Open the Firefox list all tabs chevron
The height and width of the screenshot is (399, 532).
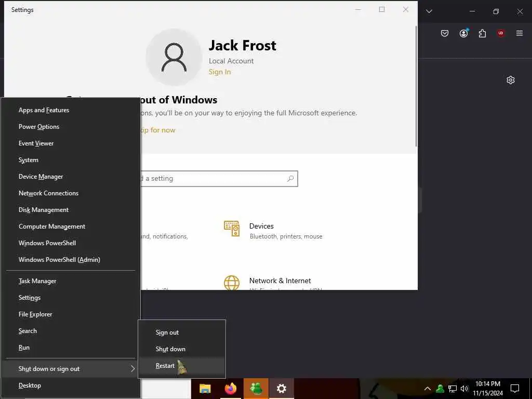tap(429, 11)
